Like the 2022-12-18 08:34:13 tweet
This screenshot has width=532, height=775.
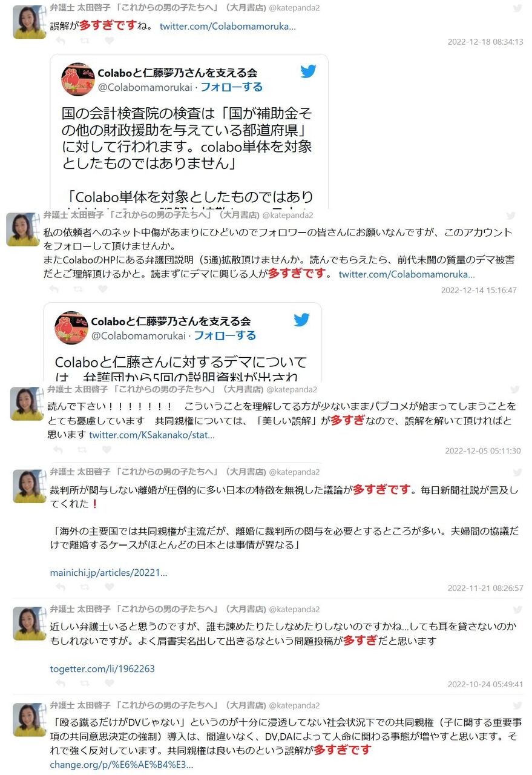pyautogui.click(x=109, y=41)
